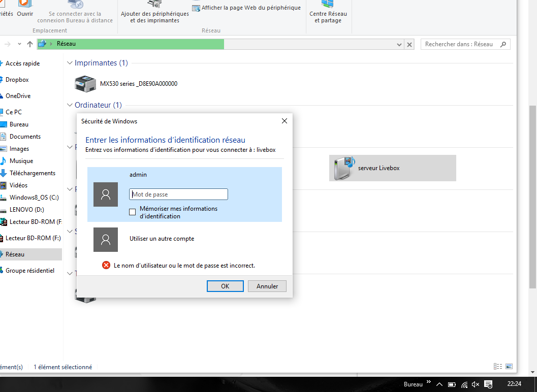Click the admin account avatar
537x392 pixels.
click(x=106, y=194)
